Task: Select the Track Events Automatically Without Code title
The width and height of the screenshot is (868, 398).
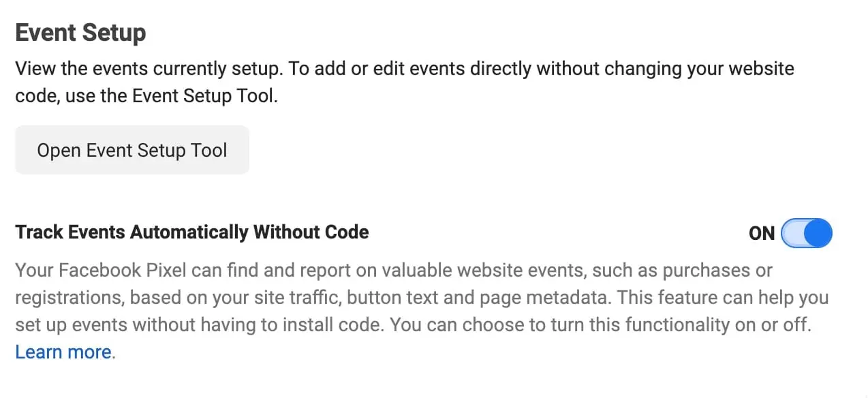Action: 191,232
